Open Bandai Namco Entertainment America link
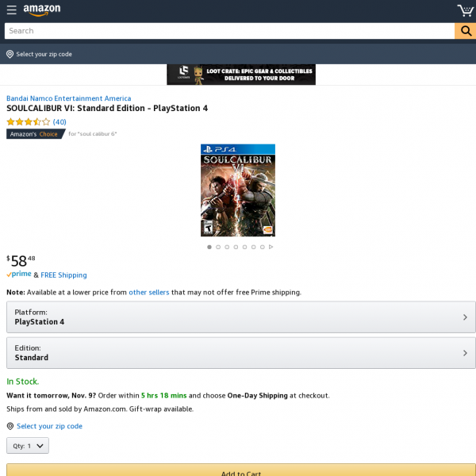The height and width of the screenshot is (476, 476). tap(68, 98)
